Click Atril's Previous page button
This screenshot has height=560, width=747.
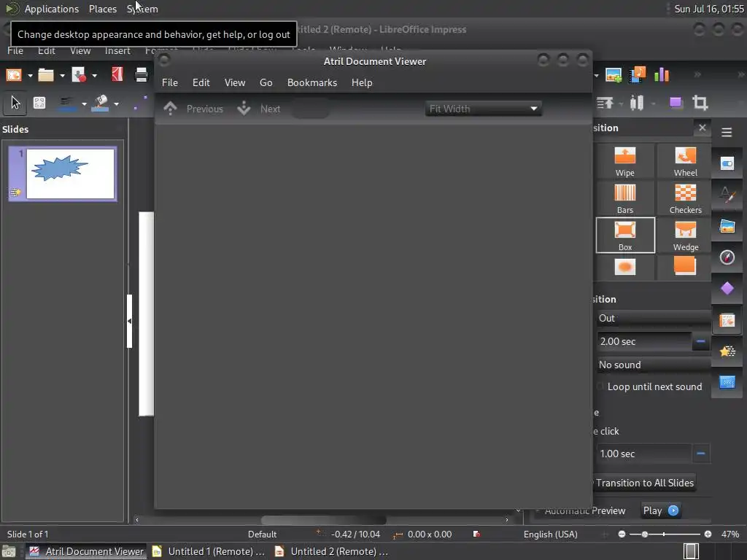coord(193,109)
